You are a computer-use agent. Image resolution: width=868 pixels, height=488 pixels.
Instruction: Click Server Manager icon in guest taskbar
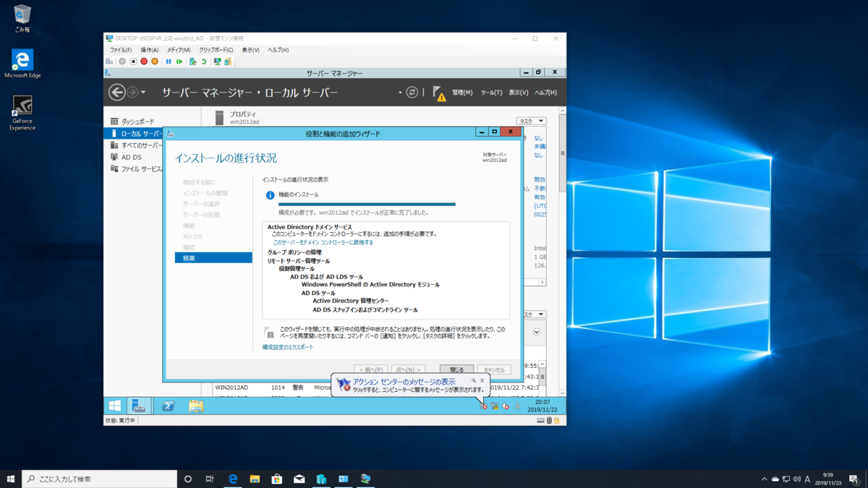[139, 406]
